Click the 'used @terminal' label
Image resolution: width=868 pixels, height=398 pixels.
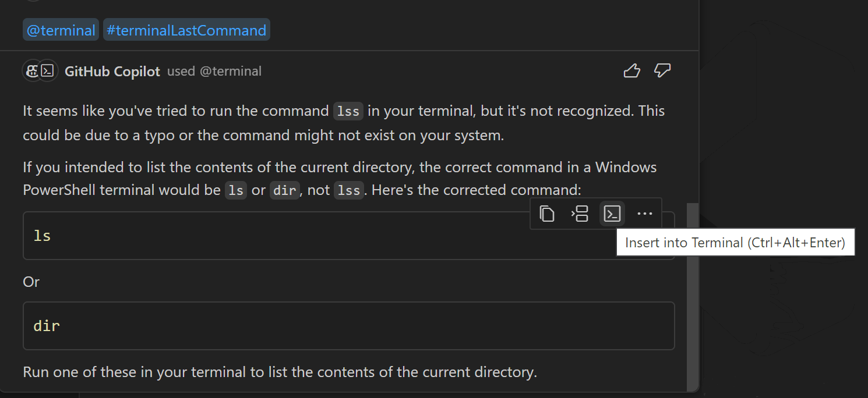click(214, 71)
